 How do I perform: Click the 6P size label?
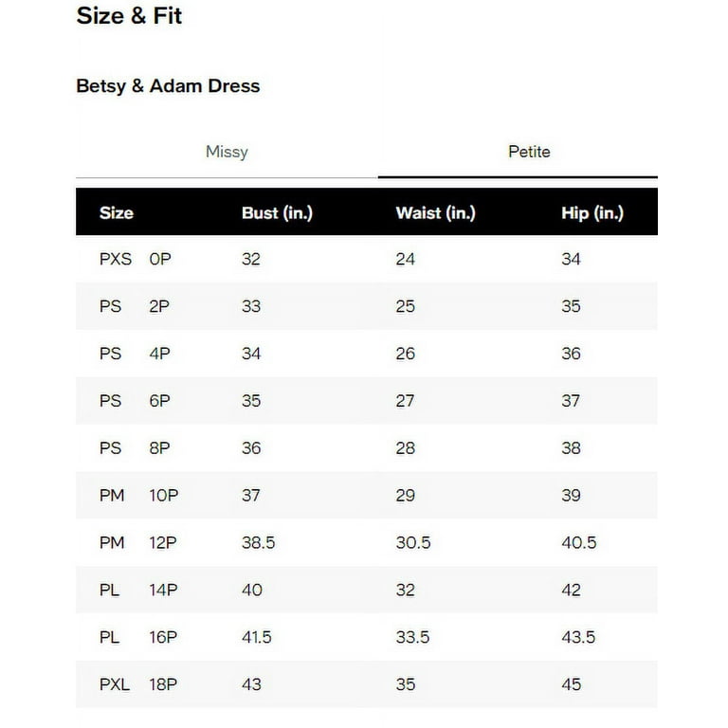click(159, 401)
